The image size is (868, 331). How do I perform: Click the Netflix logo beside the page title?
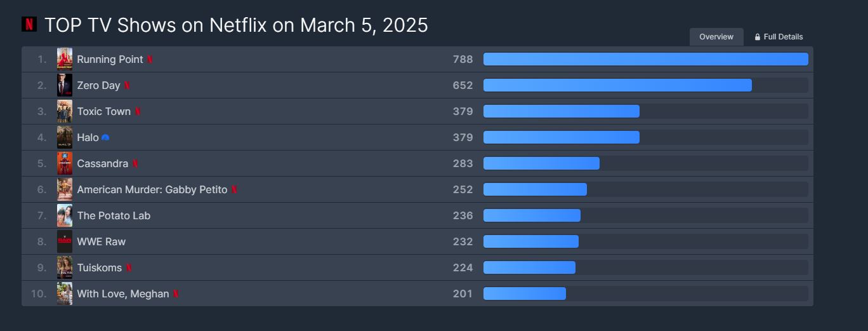(x=29, y=24)
